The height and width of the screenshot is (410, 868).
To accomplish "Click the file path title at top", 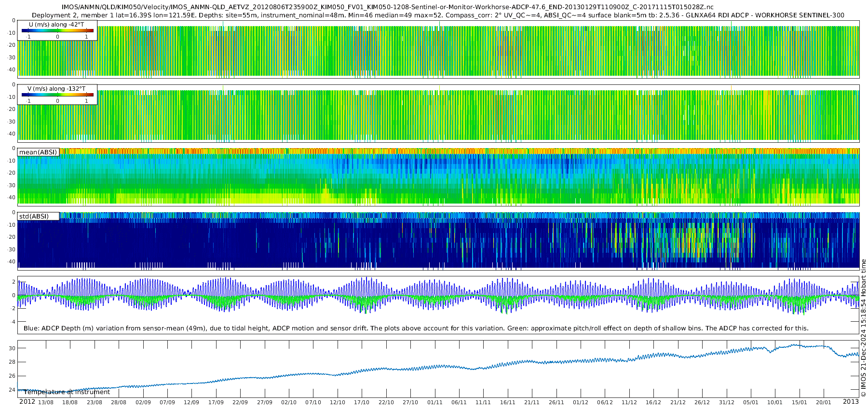I will tap(388, 7).
